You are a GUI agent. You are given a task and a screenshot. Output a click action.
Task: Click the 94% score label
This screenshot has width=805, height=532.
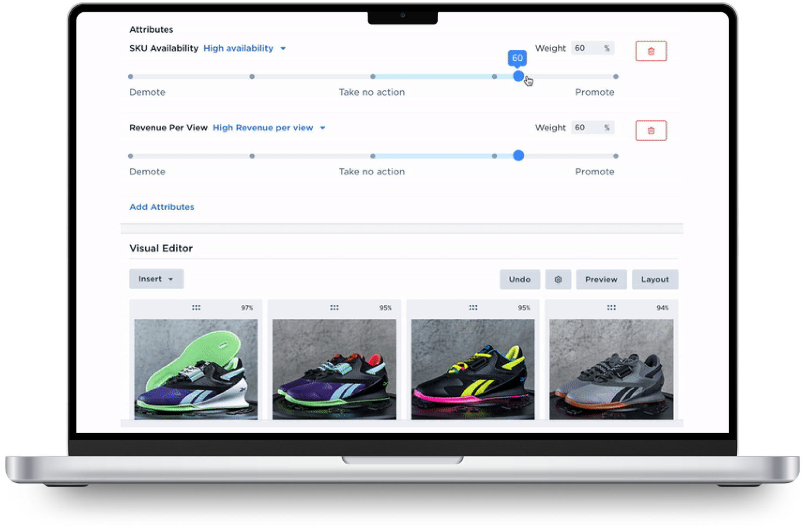(x=662, y=308)
